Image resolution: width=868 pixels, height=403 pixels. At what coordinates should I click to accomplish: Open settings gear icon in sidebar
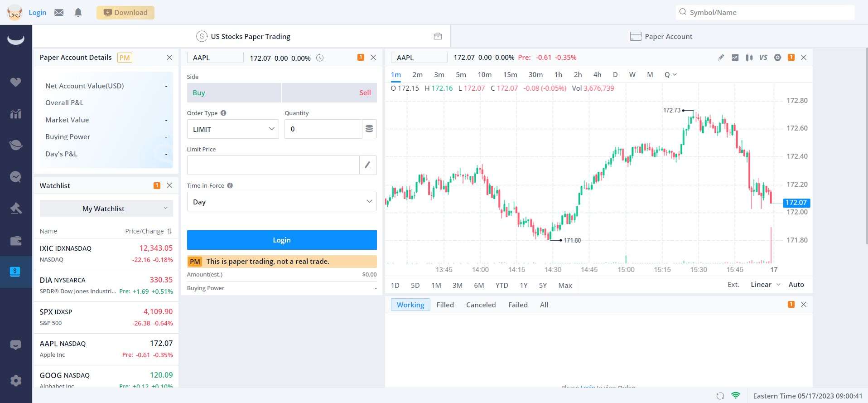click(x=16, y=380)
